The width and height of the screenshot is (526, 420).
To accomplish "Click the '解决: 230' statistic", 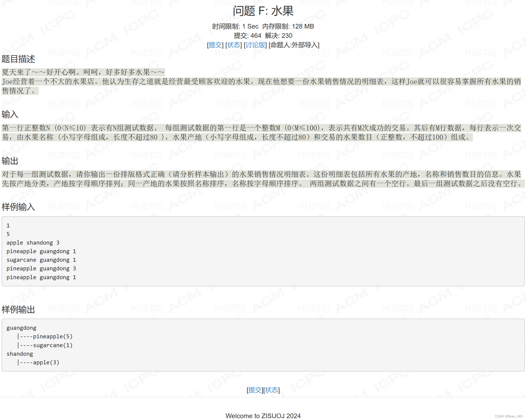I will pos(279,36).
